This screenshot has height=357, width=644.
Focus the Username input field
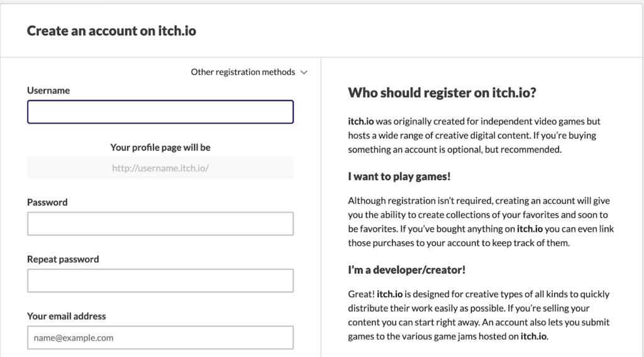click(160, 112)
